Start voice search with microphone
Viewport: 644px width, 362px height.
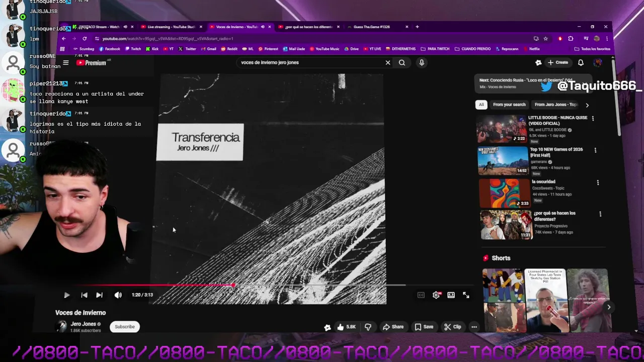pyautogui.click(x=422, y=62)
